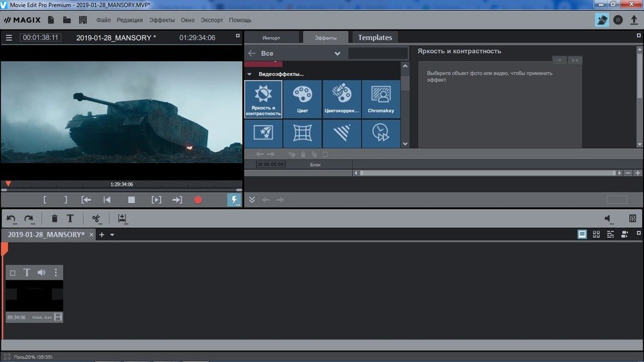
Task: Add a new movie with plus button
Action: pos(102,234)
